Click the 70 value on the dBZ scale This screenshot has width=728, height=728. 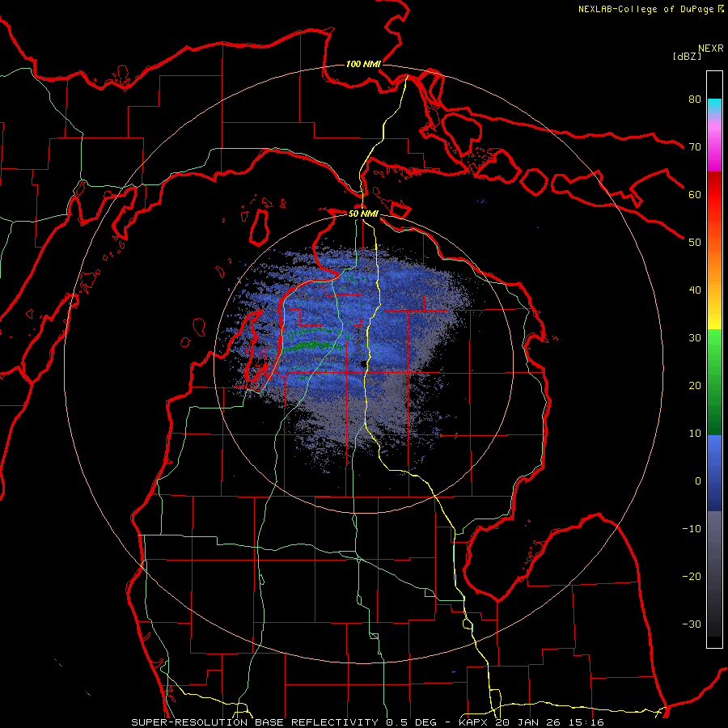(695, 146)
